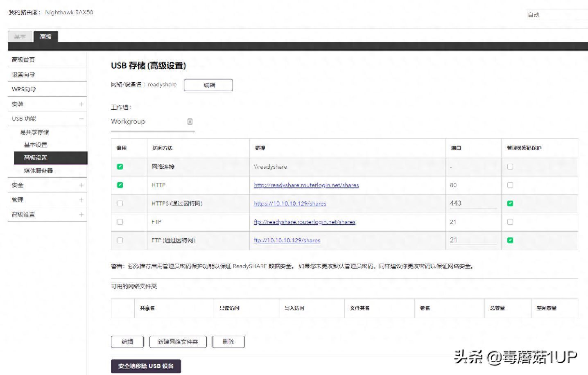Open the ftp://10.10.10.129/shares link
This screenshot has height=375, width=588.
click(x=287, y=240)
